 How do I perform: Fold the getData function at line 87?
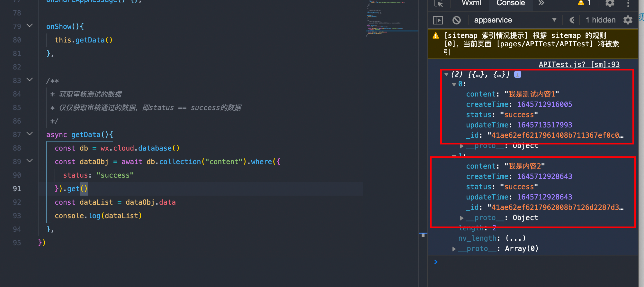(30, 134)
